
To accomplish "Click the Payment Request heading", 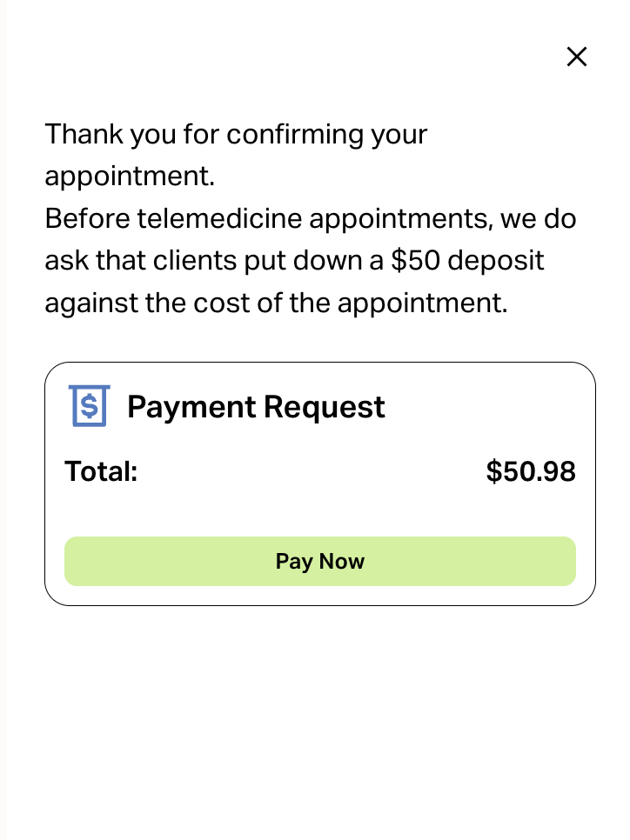I will pos(256,407).
